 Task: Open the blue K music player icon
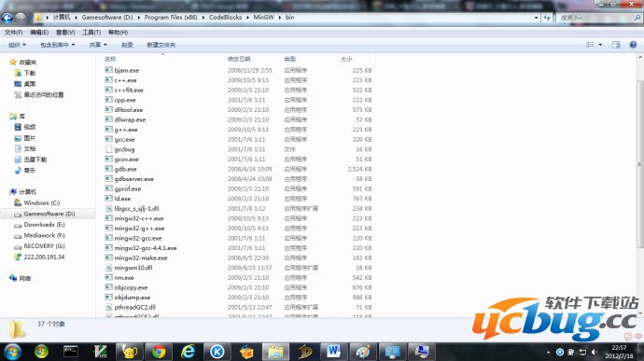[x=217, y=352]
